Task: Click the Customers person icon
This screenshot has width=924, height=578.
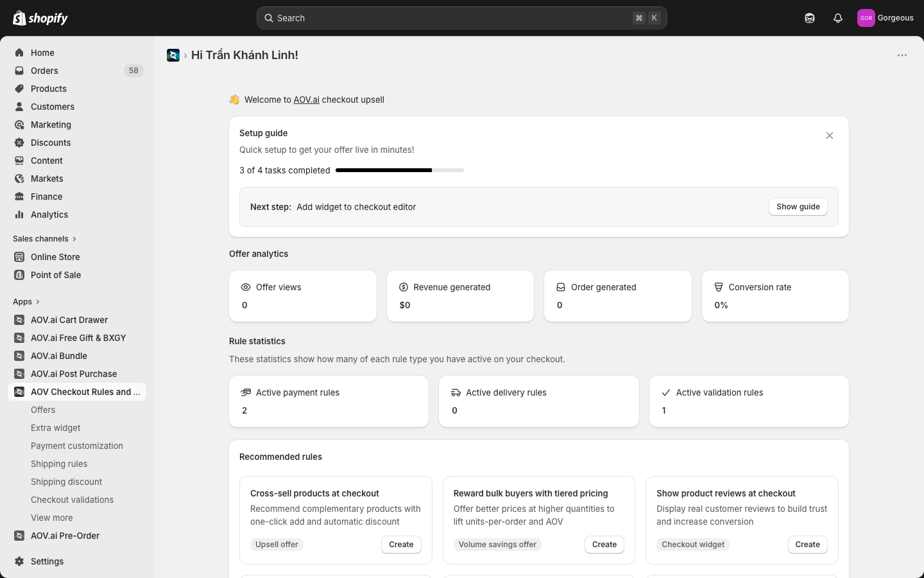Action: [x=19, y=107]
